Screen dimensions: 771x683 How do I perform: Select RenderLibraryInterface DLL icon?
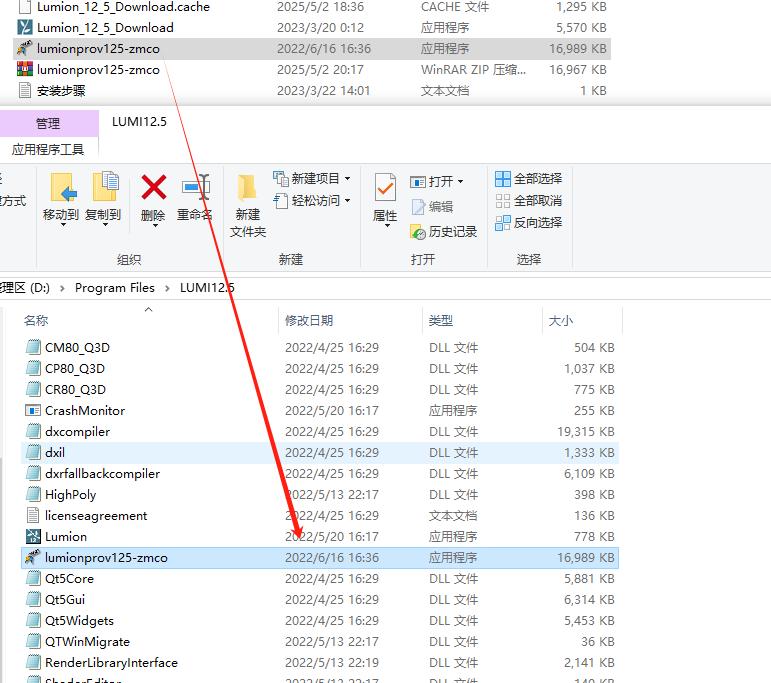click(33, 662)
